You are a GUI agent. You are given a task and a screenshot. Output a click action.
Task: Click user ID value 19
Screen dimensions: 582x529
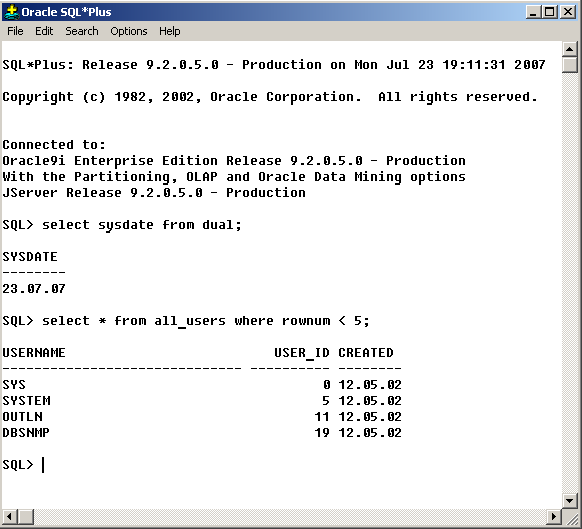(x=322, y=432)
